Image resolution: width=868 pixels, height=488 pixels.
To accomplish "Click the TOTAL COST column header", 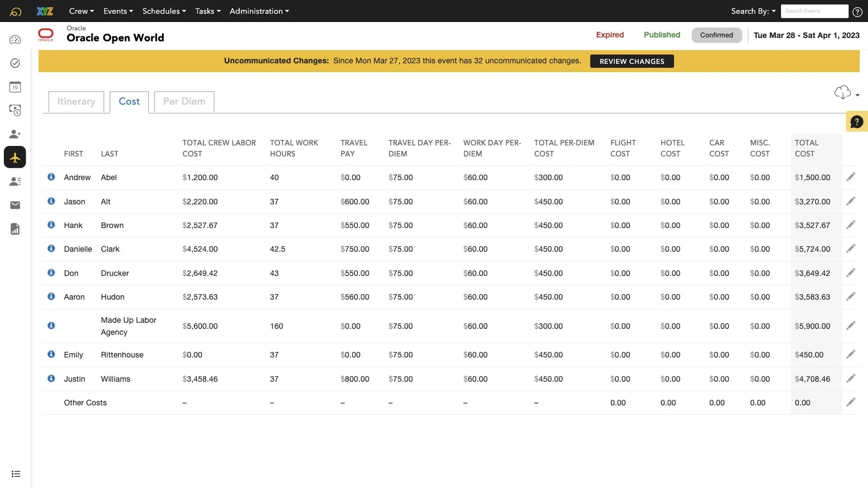I will [x=806, y=148].
